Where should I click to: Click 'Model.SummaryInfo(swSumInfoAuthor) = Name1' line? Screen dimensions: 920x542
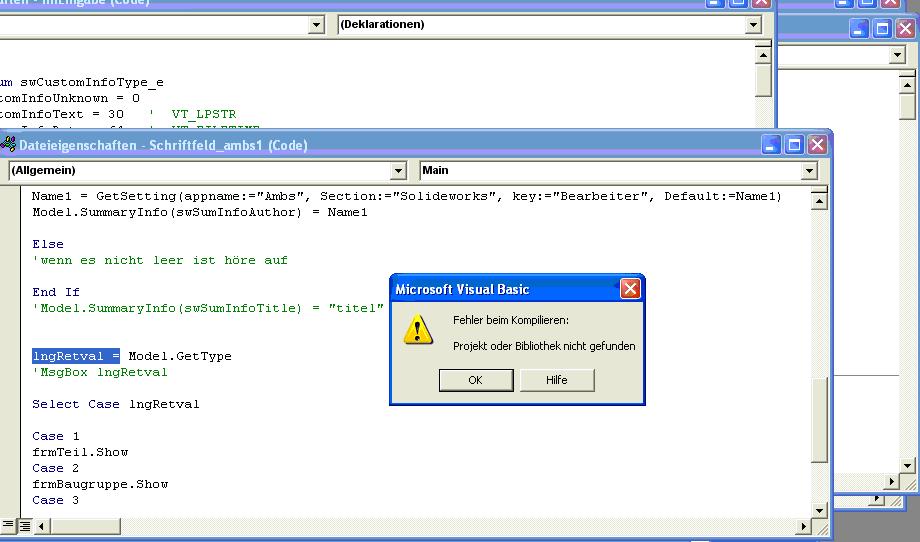coord(200,212)
